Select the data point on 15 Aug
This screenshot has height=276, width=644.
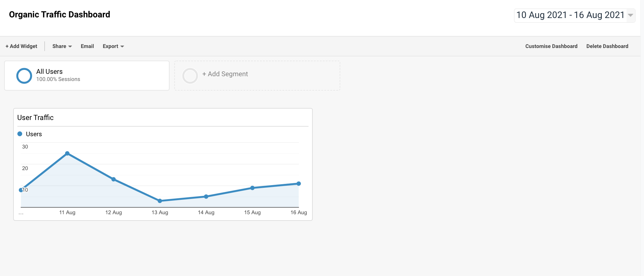252,188
